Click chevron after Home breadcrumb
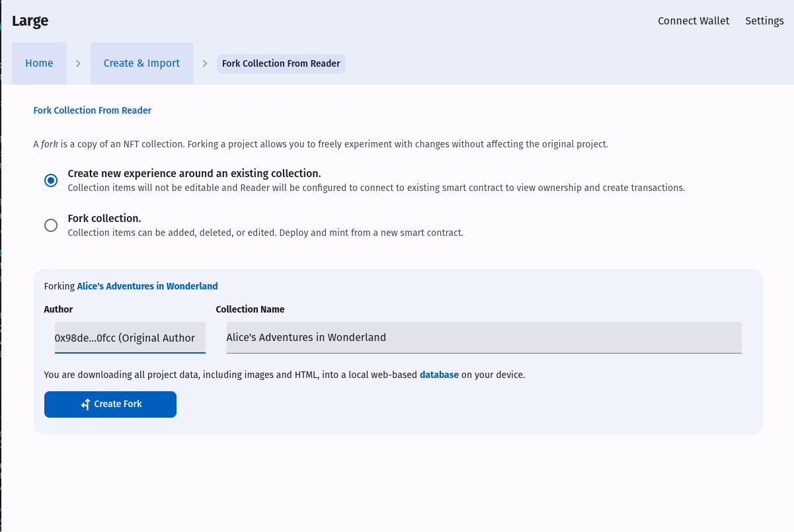The image size is (794, 532). click(78, 63)
